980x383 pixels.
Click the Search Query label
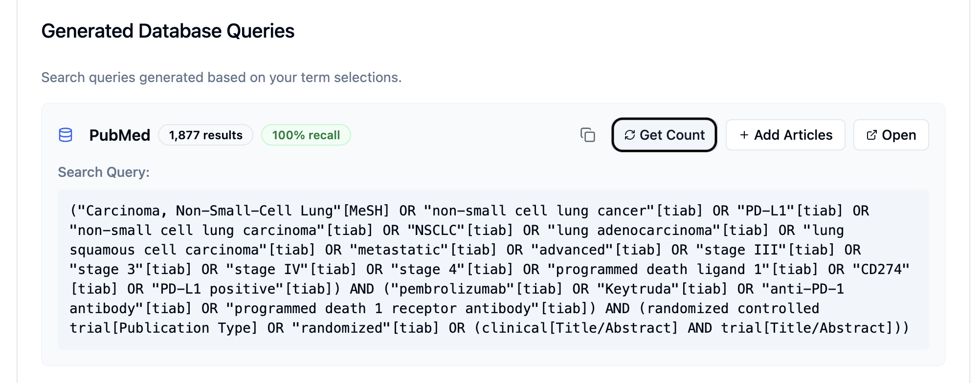click(x=104, y=172)
